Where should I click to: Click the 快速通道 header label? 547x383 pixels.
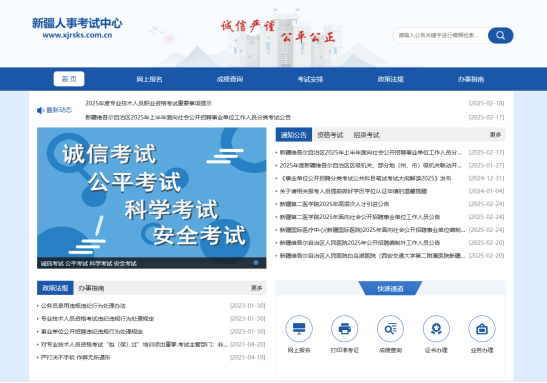[390, 288]
